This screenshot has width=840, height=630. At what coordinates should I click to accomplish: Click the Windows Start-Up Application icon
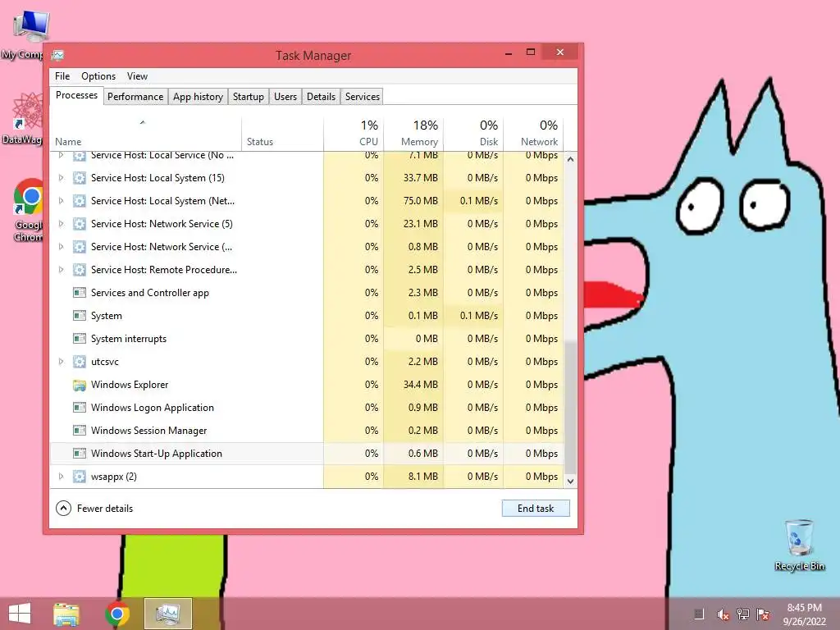click(80, 453)
